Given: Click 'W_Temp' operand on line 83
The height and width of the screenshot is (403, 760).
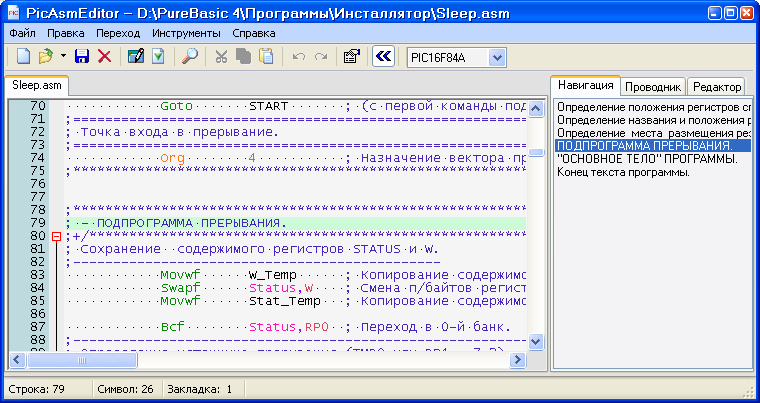Looking at the screenshot, I should coord(272,275).
